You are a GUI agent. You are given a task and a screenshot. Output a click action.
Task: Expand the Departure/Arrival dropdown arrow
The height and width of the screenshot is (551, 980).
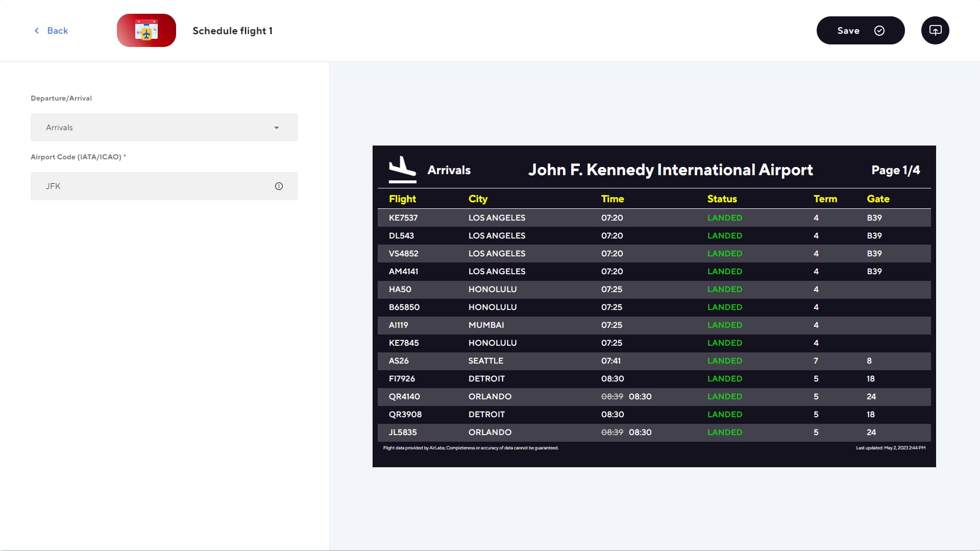[x=276, y=128]
